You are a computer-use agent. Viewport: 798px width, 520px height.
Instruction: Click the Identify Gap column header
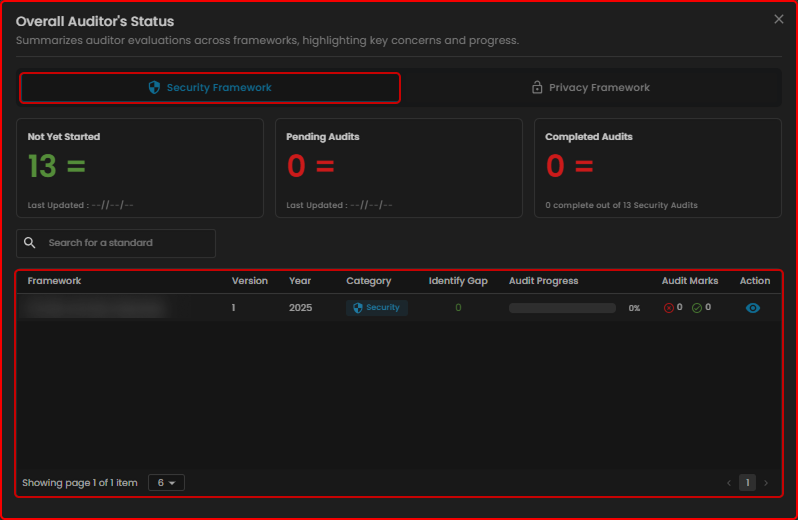coord(458,281)
